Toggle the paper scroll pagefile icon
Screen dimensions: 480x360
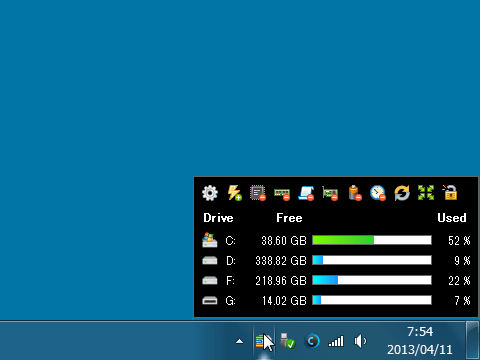(306, 193)
